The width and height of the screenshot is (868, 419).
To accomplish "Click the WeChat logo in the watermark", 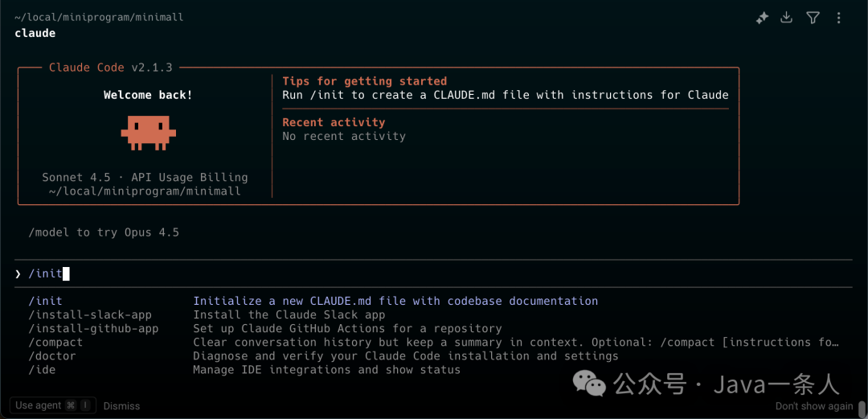I will click(591, 384).
